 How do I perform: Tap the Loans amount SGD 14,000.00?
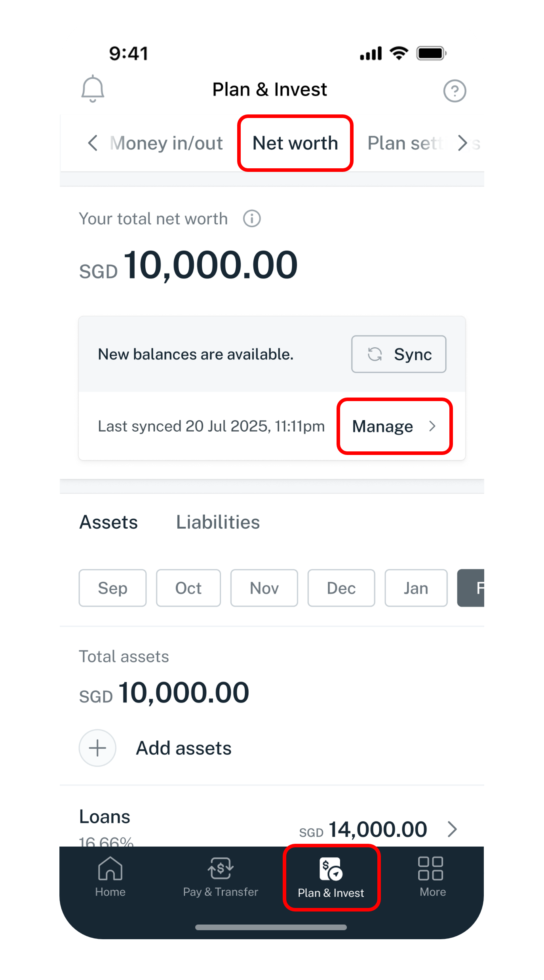[363, 829]
